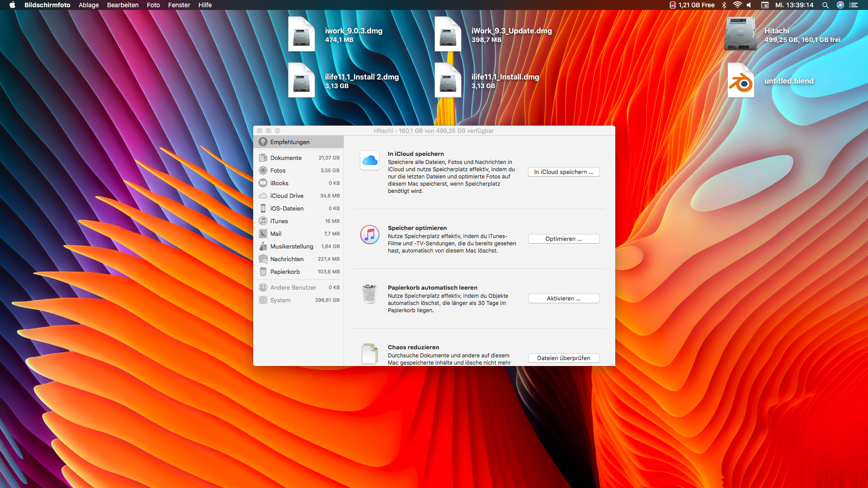Select the Hitachi drive icon on the desktop
The width and height of the screenshot is (868, 488).
click(740, 34)
